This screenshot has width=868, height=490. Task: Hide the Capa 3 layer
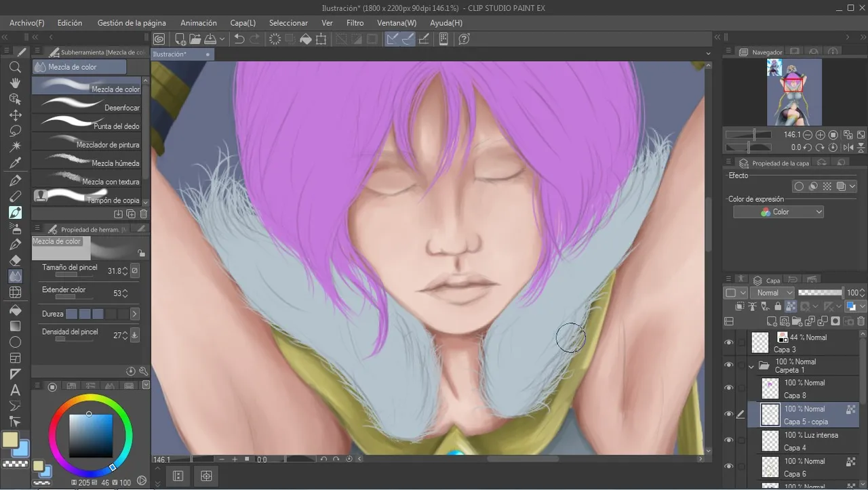(x=729, y=343)
